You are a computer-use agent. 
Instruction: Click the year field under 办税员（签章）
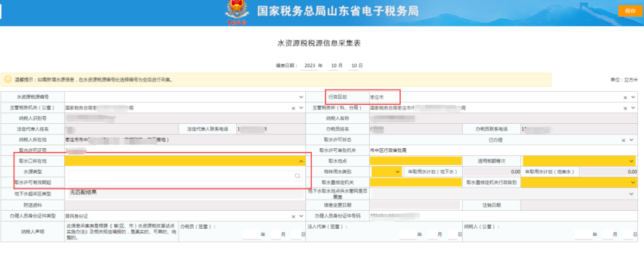click(251, 234)
